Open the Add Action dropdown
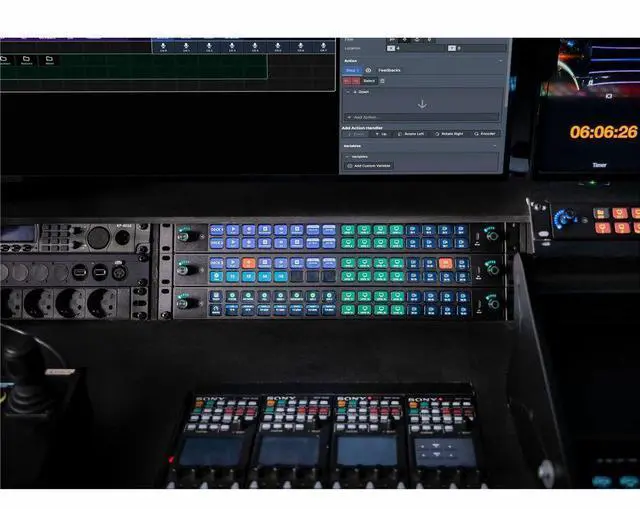640x509 pixels. click(x=421, y=117)
